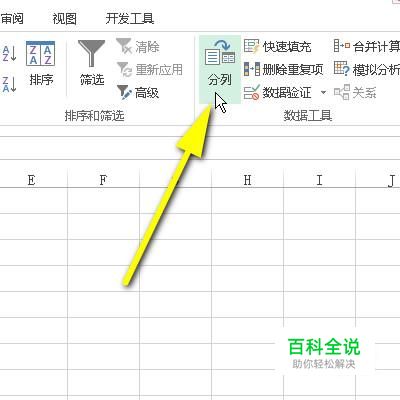Switch to the 审阅 ribbon tab
The height and width of the screenshot is (400, 400).
[x=12, y=19]
